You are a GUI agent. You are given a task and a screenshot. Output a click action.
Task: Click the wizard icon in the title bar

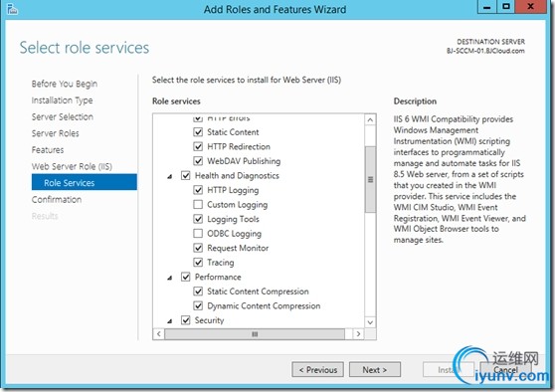(x=12, y=9)
